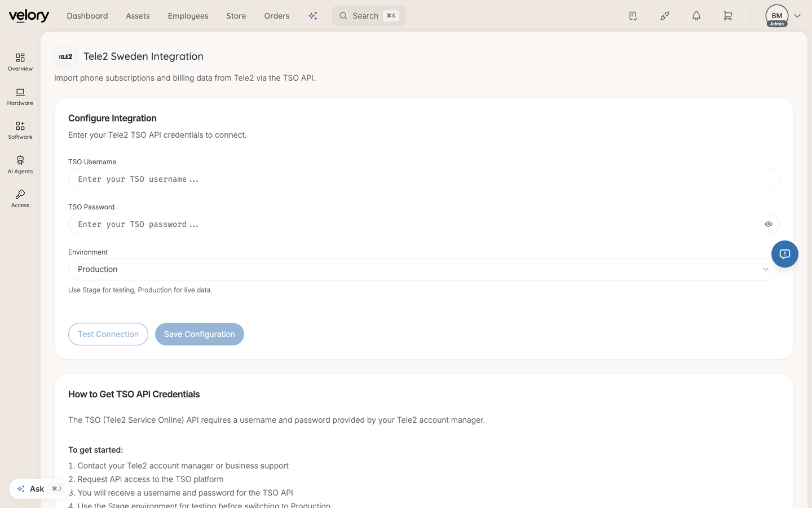Click the 'Tele2 Sweden Integration' heading
The image size is (812, 508).
point(143,56)
